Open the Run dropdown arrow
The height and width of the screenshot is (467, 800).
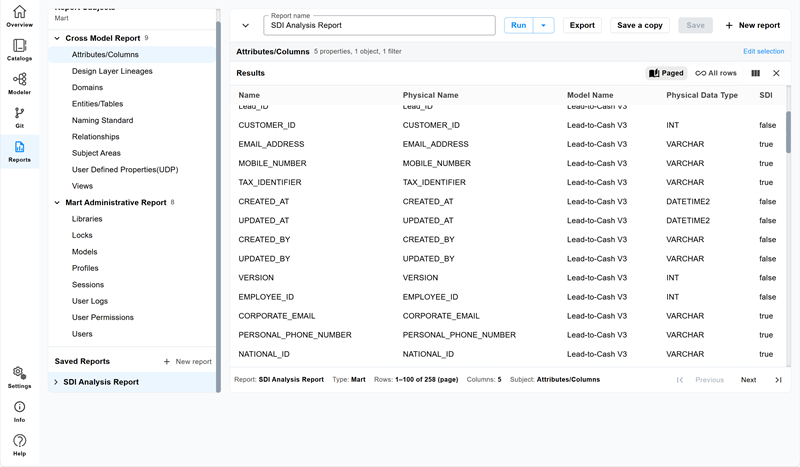pos(543,25)
